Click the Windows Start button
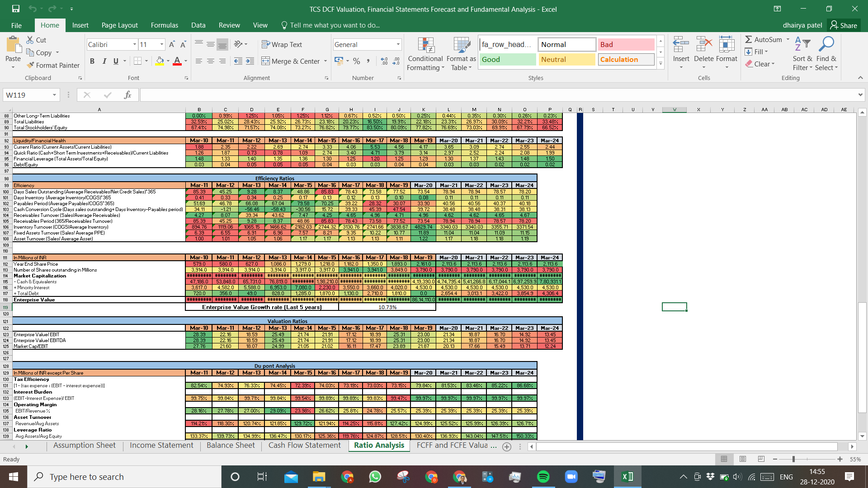 [14, 477]
